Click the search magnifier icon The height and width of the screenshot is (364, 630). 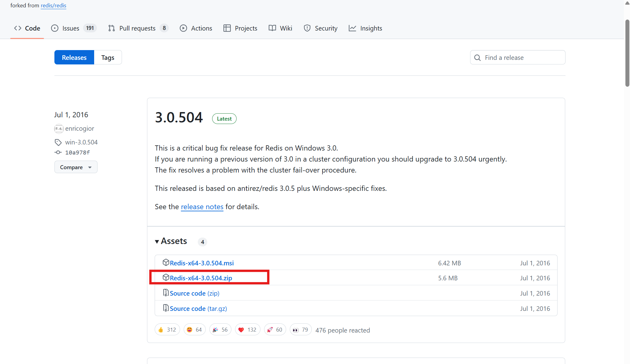click(477, 57)
